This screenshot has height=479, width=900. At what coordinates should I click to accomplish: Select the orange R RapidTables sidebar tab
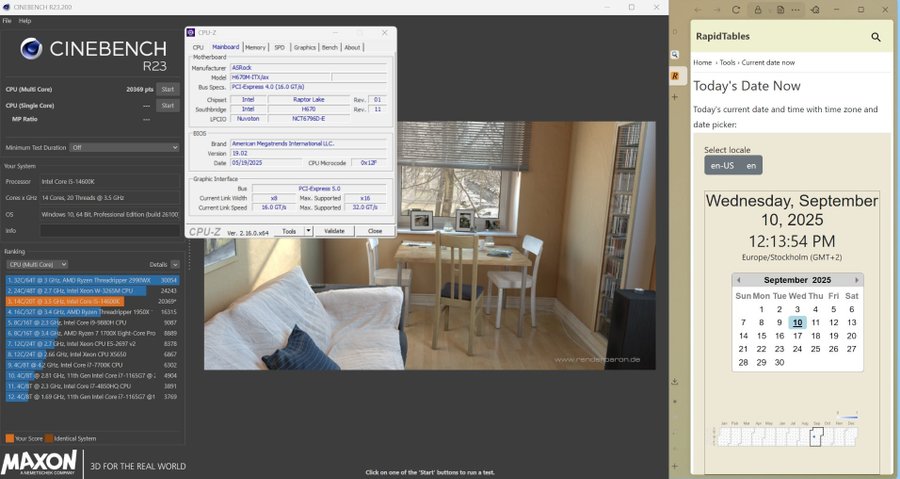[675, 75]
